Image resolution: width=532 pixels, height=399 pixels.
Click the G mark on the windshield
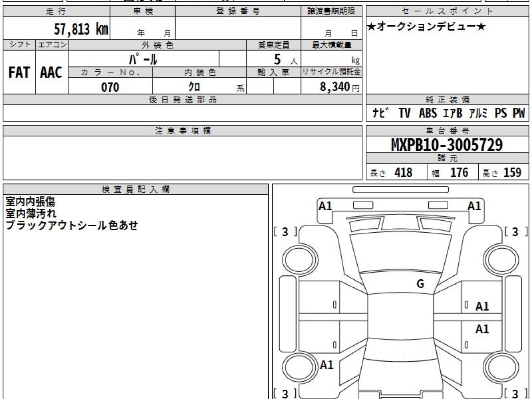[420, 284]
